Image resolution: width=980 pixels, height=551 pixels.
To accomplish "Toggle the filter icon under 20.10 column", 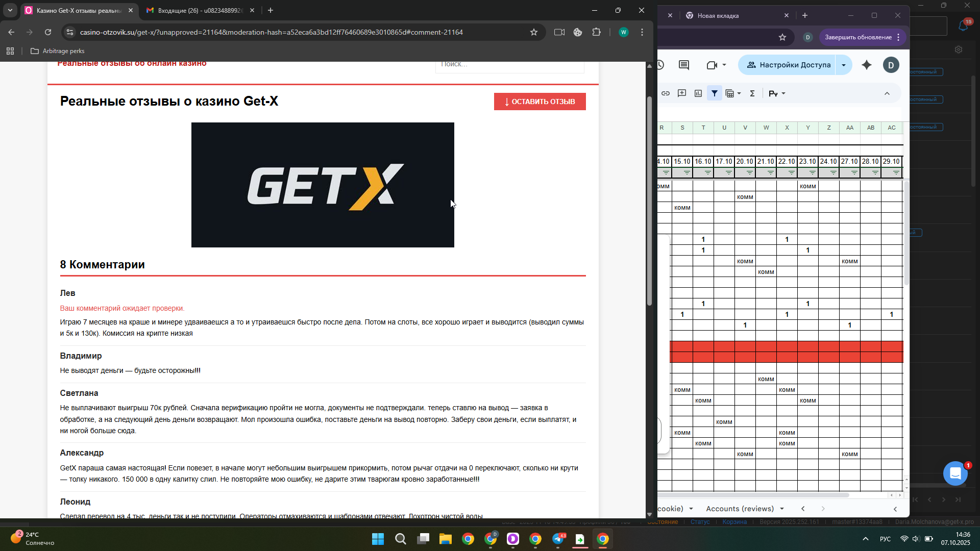I will (x=749, y=173).
